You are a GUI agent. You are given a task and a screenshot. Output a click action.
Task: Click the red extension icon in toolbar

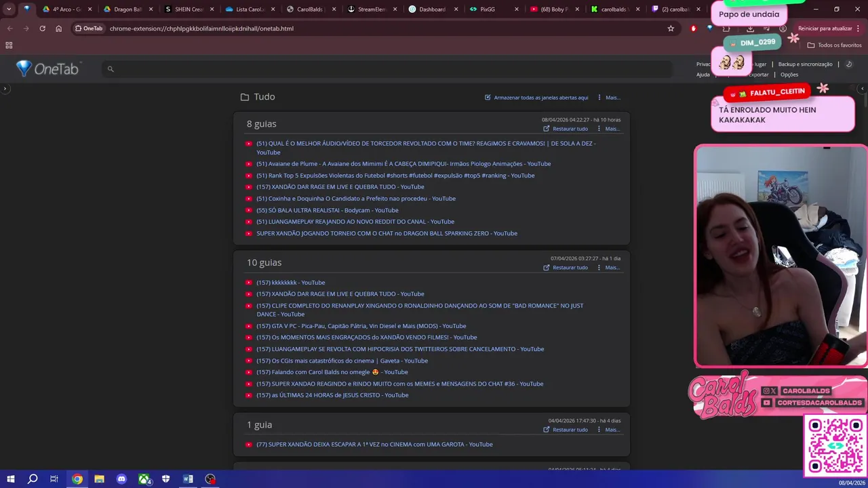pos(693,28)
